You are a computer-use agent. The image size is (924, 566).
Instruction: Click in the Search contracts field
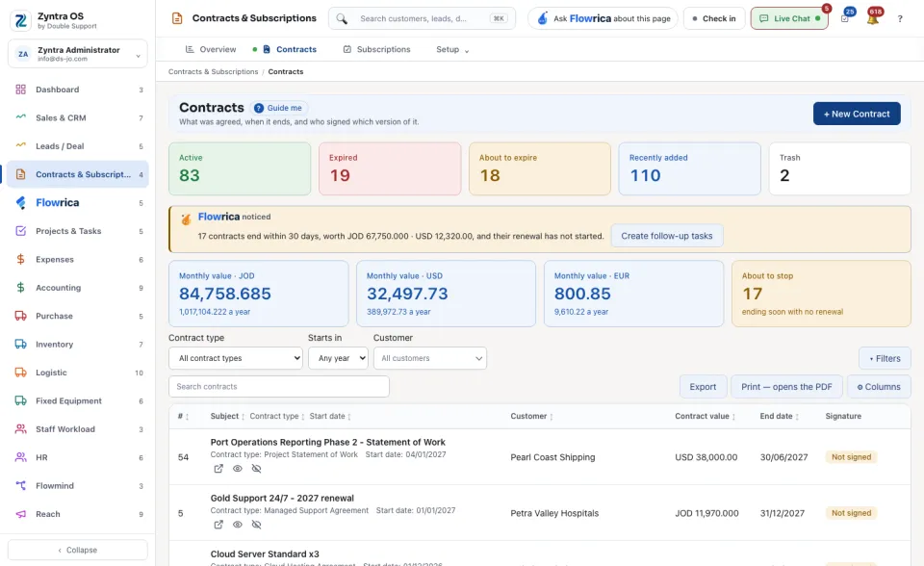point(279,387)
